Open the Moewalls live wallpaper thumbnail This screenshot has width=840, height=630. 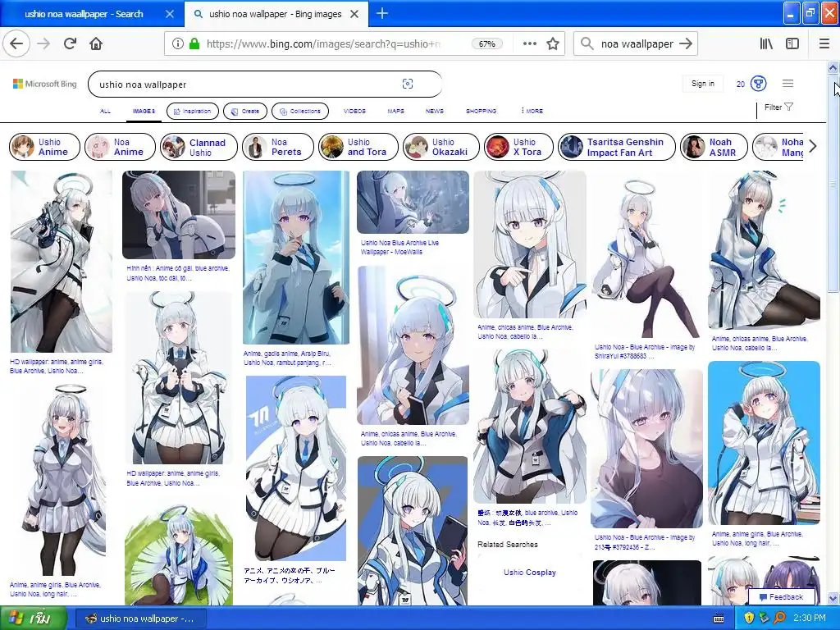(x=413, y=202)
